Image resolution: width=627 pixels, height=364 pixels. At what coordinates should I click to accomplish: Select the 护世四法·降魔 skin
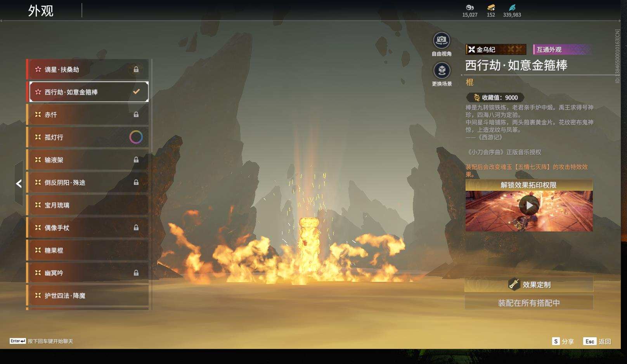pyautogui.click(x=87, y=295)
